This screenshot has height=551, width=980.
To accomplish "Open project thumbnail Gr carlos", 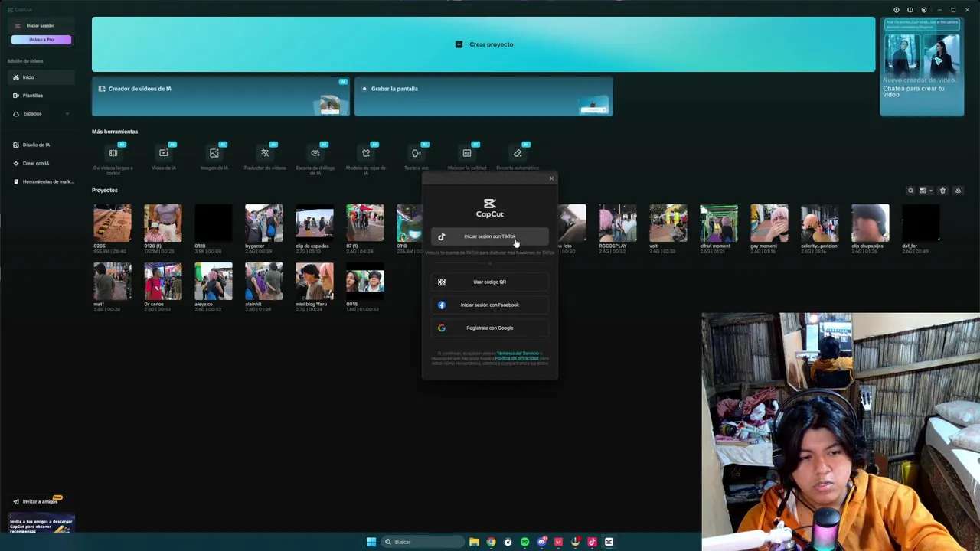I will (x=163, y=281).
